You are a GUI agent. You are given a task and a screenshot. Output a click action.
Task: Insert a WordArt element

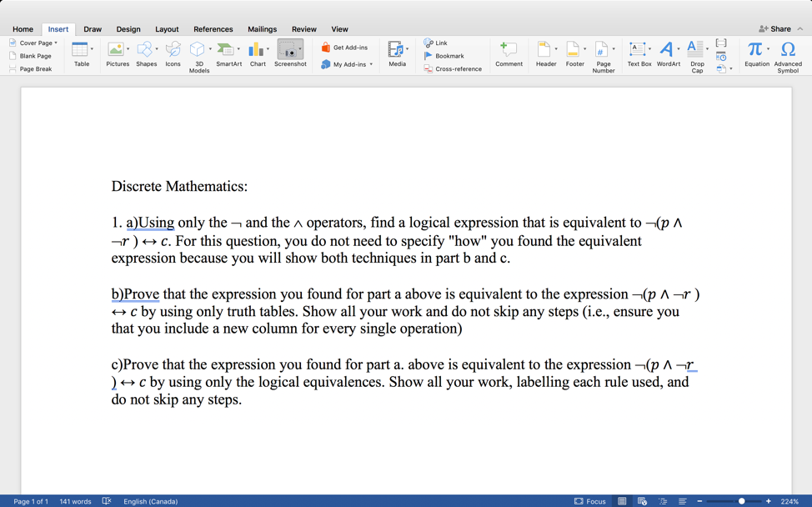click(667, 53)
